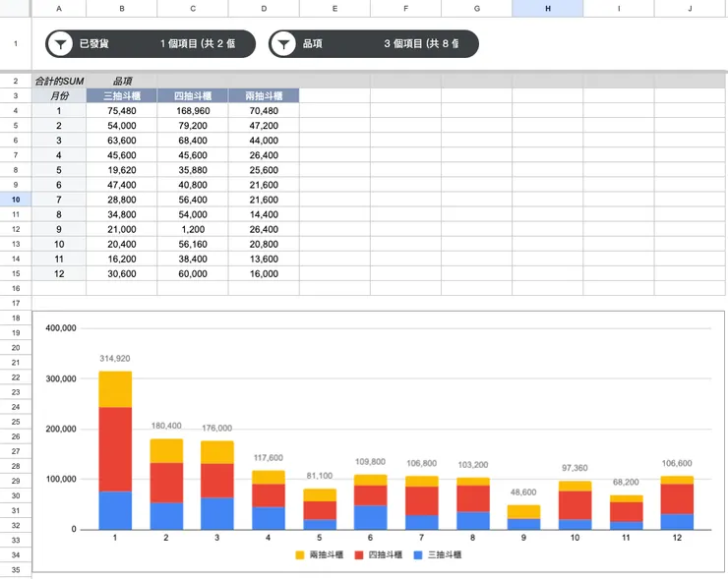Click the 176,000 chart data label
Viewport: 728px width, 579px height.
coord(216,429)
